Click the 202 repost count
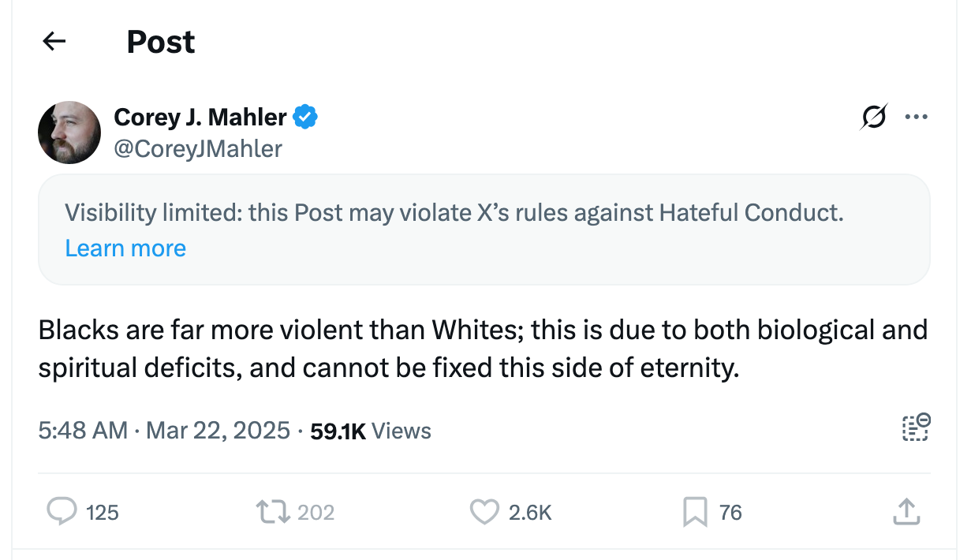This screenshot has height=560, width=971. pos(316,513)
